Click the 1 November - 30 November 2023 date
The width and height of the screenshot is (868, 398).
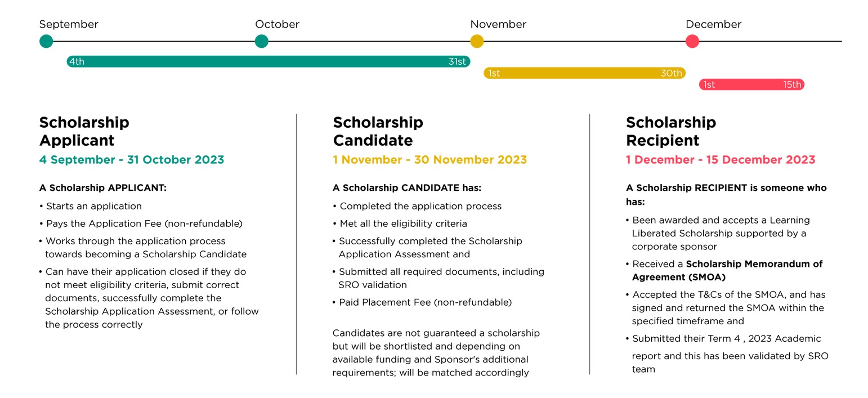(429, 160)
